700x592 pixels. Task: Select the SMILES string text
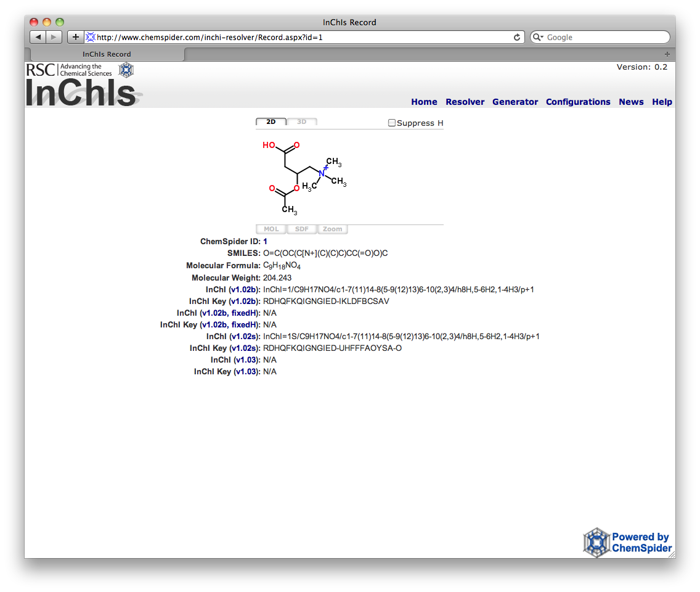[325, 253]
